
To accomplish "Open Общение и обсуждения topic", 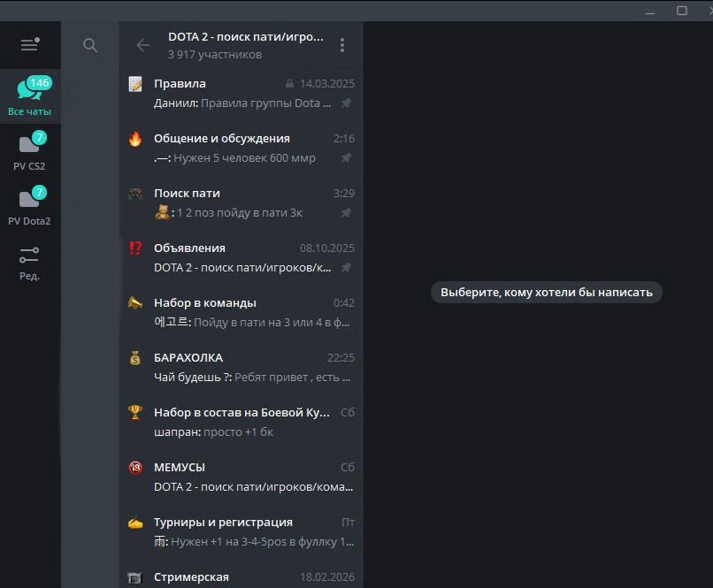I will point(241,149).
